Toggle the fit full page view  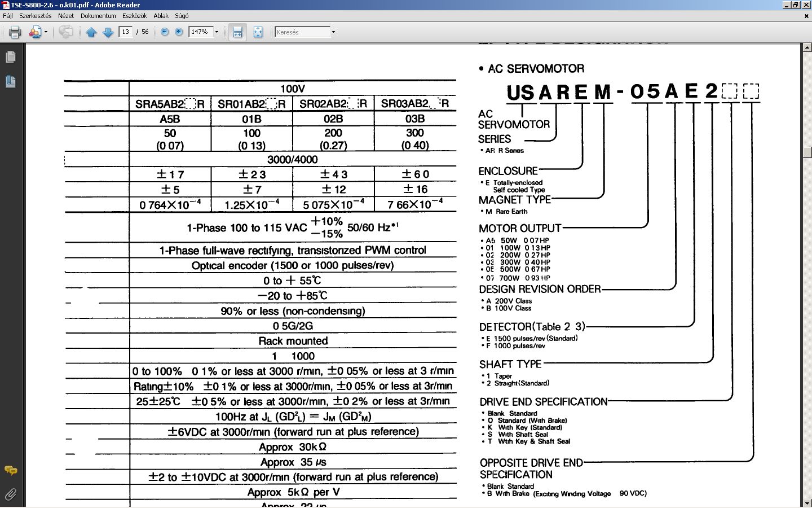click(x=258, y=32)
